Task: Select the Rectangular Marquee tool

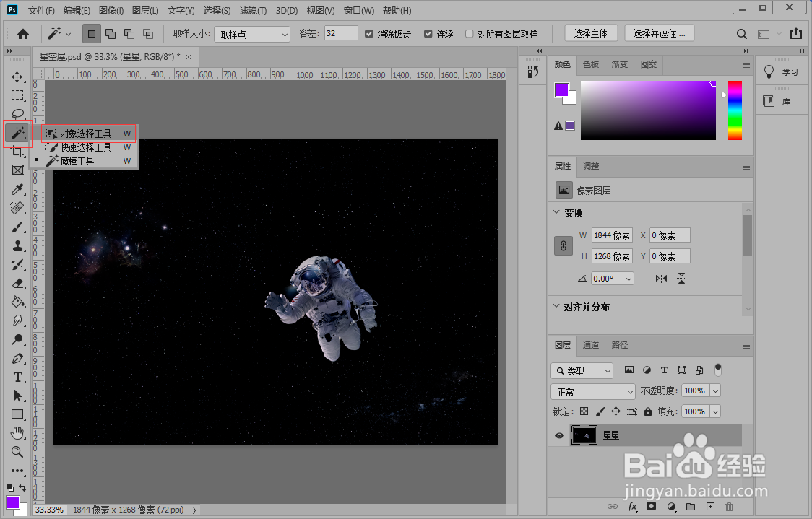Action: pos(17,95)
